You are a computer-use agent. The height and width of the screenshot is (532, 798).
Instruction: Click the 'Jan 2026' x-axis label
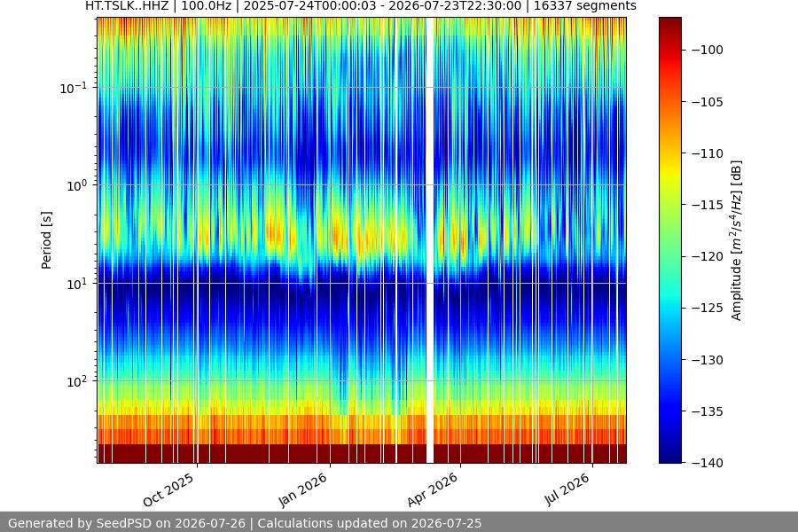click(302, 489)
